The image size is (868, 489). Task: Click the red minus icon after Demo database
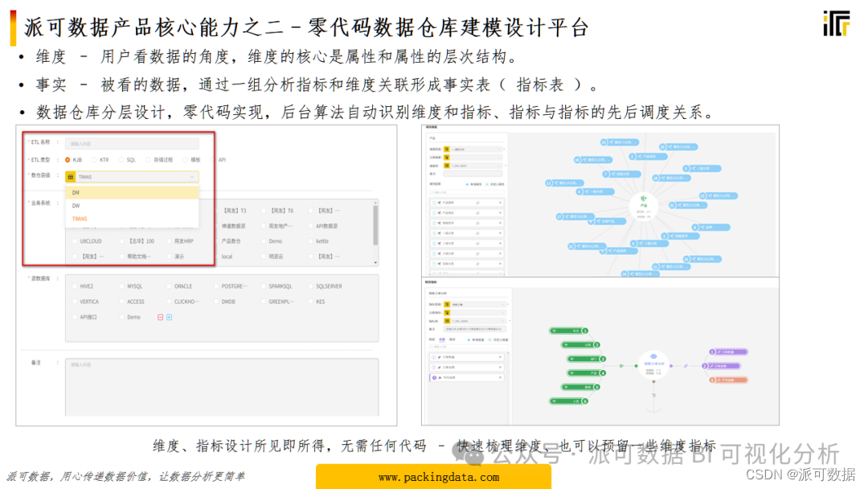(x=161, y=318)
